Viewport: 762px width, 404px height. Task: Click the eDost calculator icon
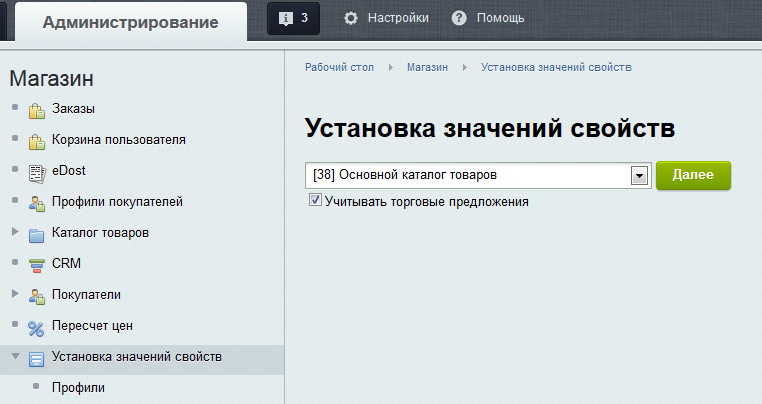point(37,172)
